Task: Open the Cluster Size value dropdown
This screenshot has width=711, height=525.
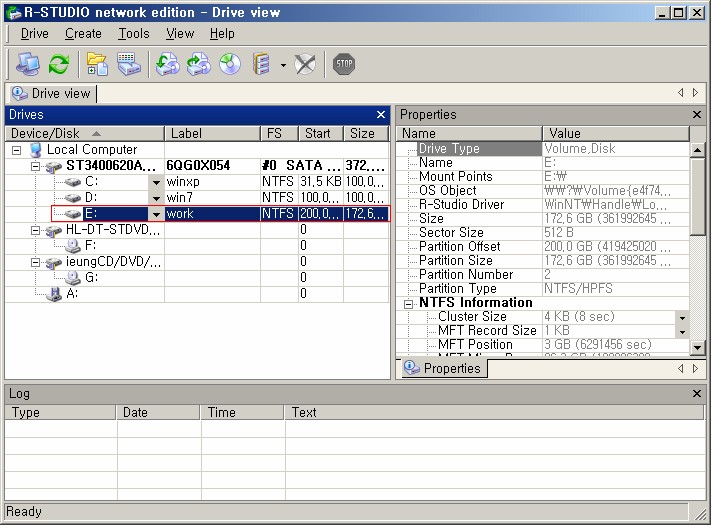Action: (682, 317)
